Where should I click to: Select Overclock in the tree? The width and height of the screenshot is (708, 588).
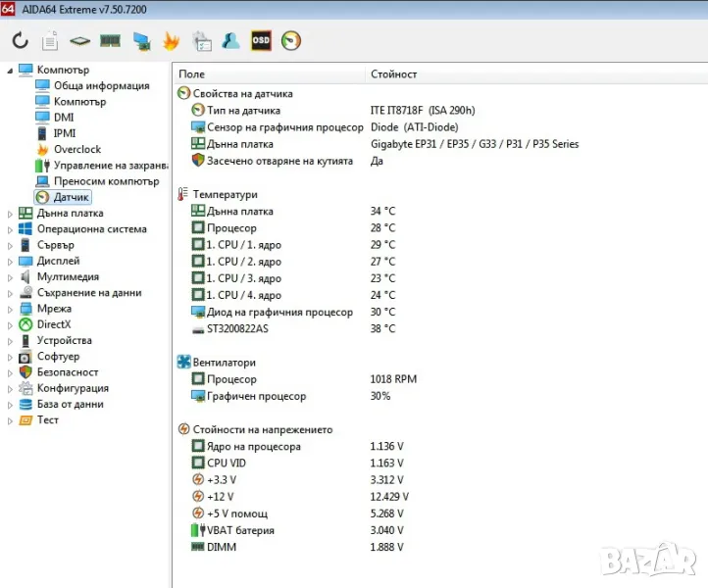(x=76, y=150)
